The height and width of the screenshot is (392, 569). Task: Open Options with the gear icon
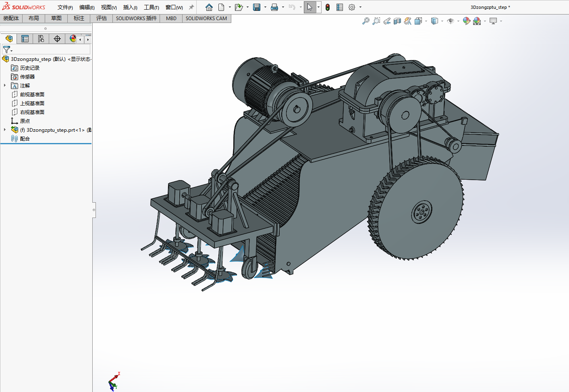(x=352, y=7)
